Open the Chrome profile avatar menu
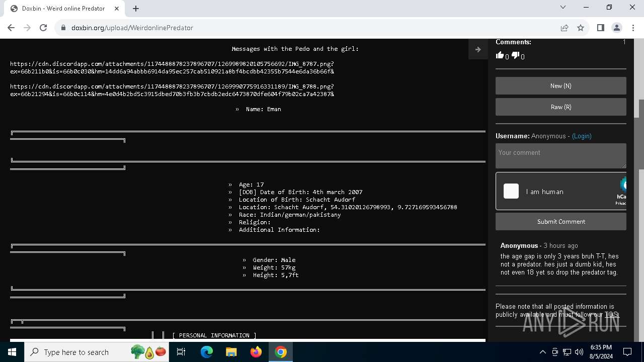The height and width of the screenshot is (362, 644). [617, 28]
